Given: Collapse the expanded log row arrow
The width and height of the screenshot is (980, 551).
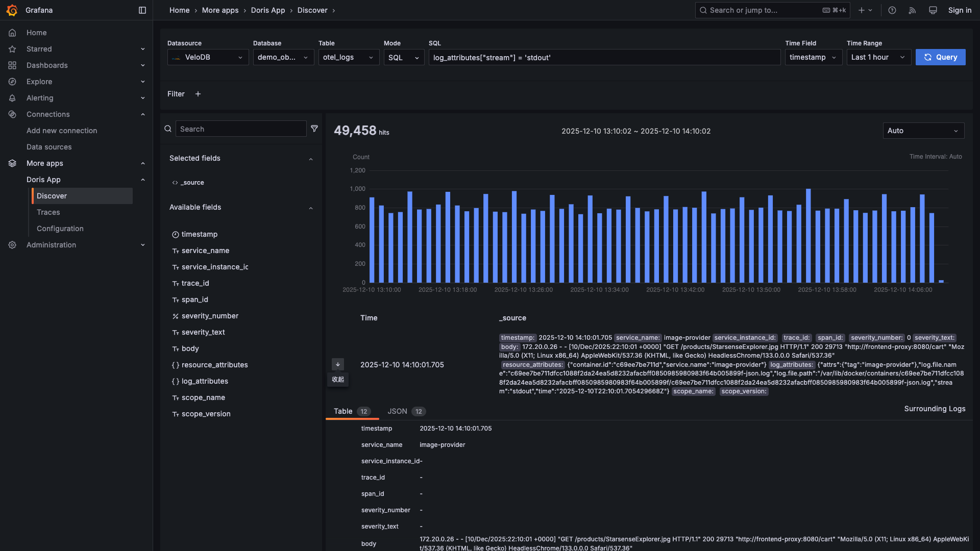Looking at the screenshot, I should 338,364.
